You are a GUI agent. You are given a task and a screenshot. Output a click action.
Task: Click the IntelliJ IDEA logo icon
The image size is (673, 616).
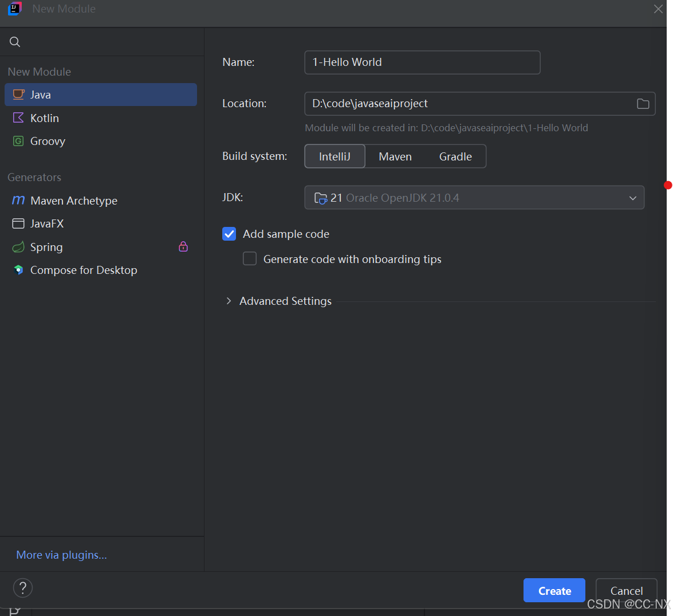point(14,8)
